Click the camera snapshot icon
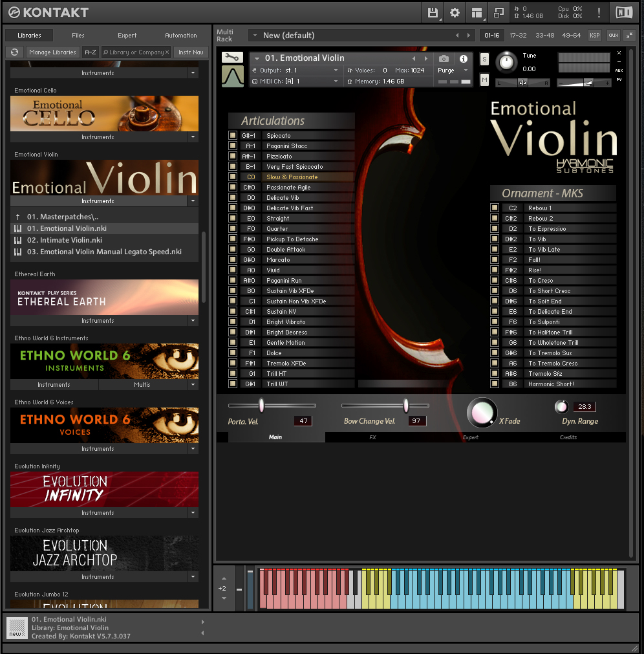The height and width of the screenshot is (654, 644). click(x=444, y=58)
